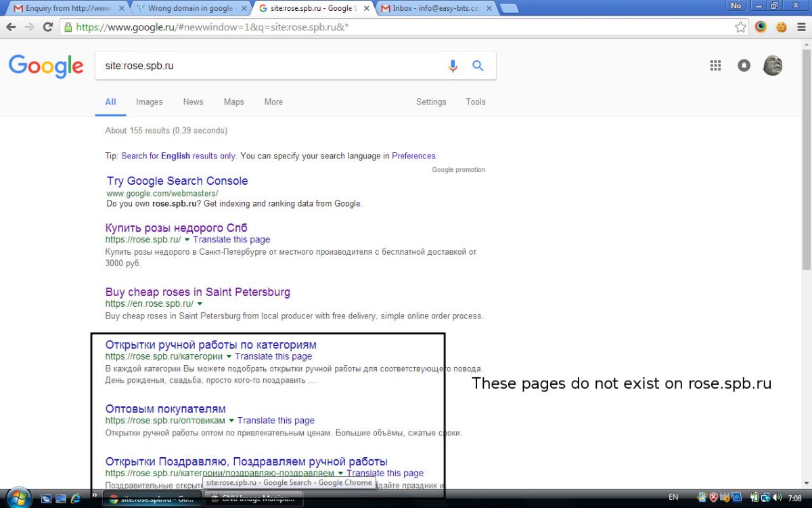
Task: Select the All results tab
Action: [110, 102]
